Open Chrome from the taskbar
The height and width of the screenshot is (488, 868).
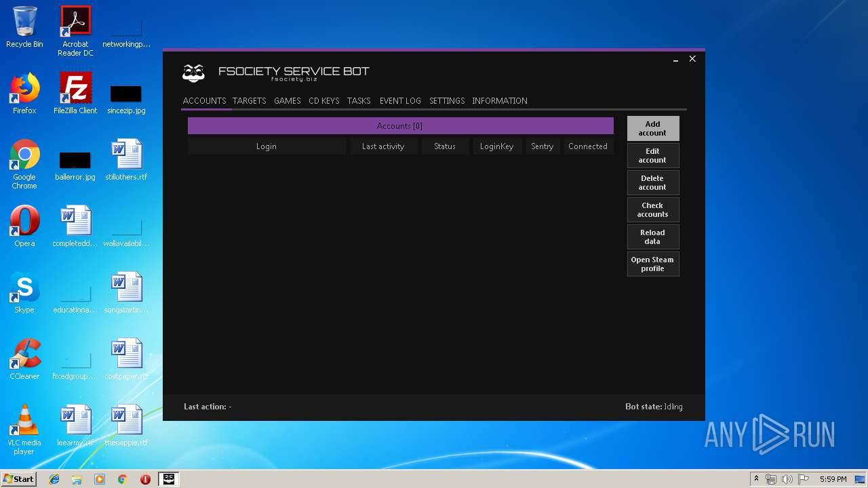(x=123, y=479)
